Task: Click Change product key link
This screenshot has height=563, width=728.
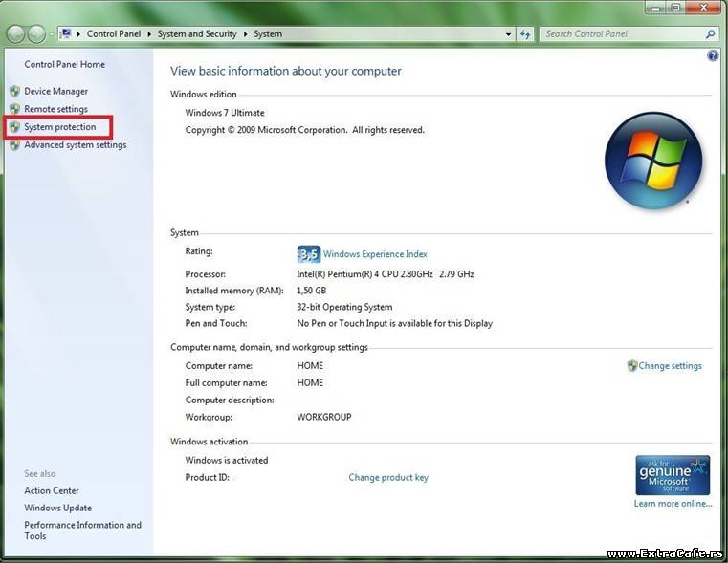Action: [388, 477]
